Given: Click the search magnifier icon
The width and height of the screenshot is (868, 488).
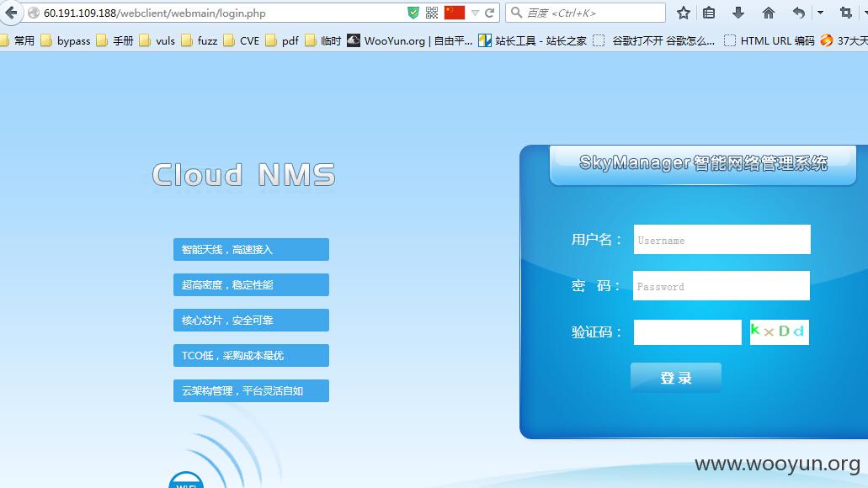Looking at the screenshot, I should [x=516, y=13].
